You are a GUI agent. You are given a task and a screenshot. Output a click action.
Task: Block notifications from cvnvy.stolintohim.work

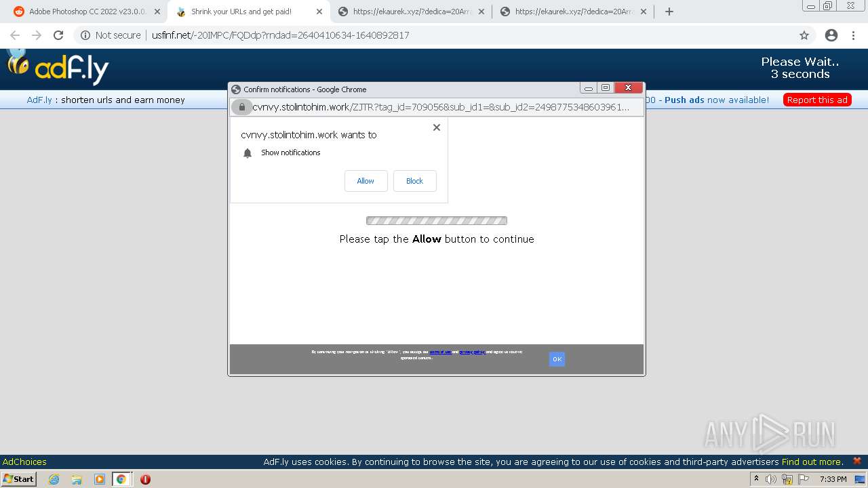coord(414,181)
